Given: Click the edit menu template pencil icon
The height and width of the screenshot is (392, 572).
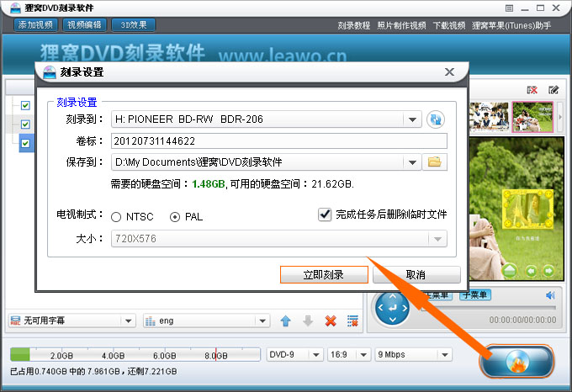Looking at the screenshot, I should [x=553, y=90].
